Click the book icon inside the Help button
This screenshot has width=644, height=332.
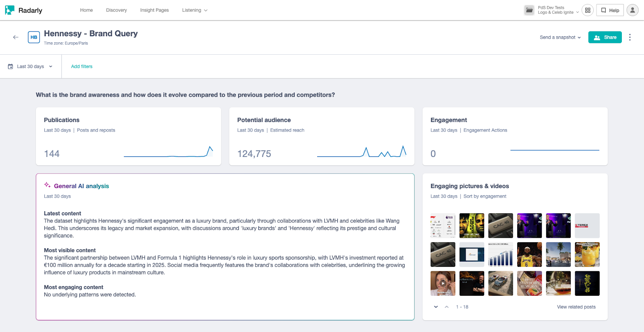pos(603,10)
